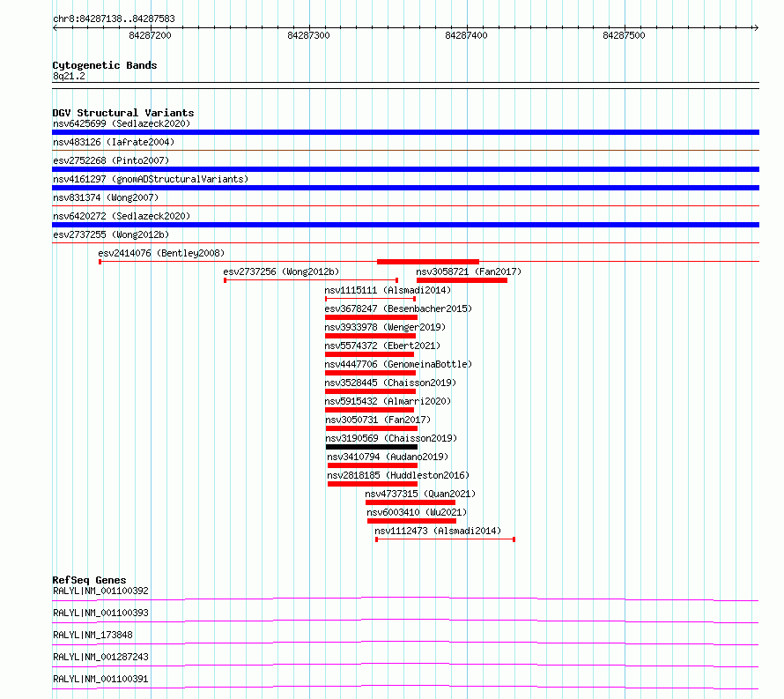Open variant nsv5574372 (Ebert2021)
This screenshot has height=699, width=784.
pyautogui.click(x=382, y=346)
